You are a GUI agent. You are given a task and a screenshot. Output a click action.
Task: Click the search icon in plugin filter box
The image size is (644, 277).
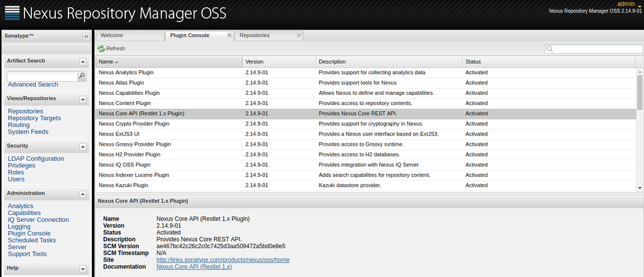pos(550,49)
